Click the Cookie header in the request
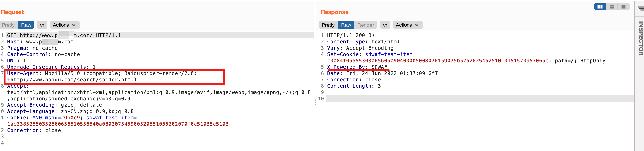 tap(118, 121)
